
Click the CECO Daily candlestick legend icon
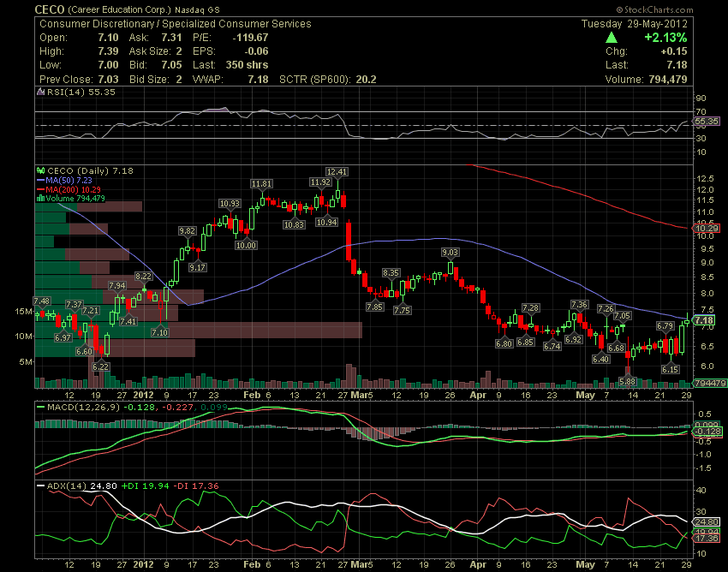point(41,171)
